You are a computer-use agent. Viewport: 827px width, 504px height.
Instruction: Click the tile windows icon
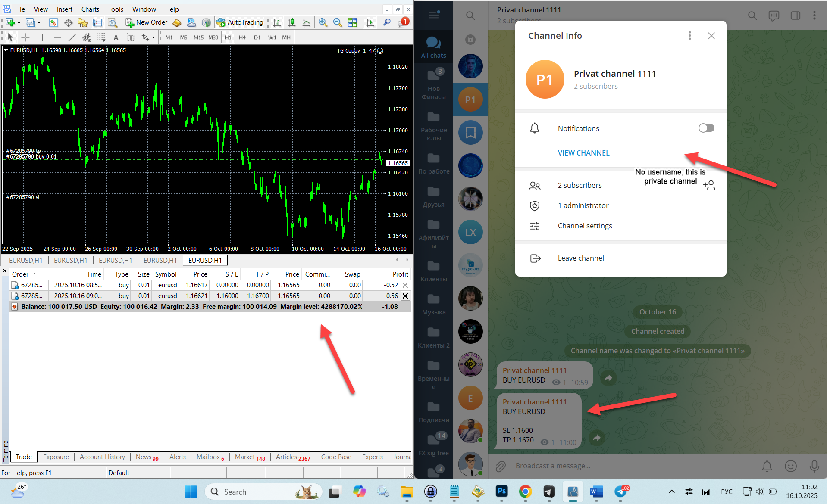[352, 22]
